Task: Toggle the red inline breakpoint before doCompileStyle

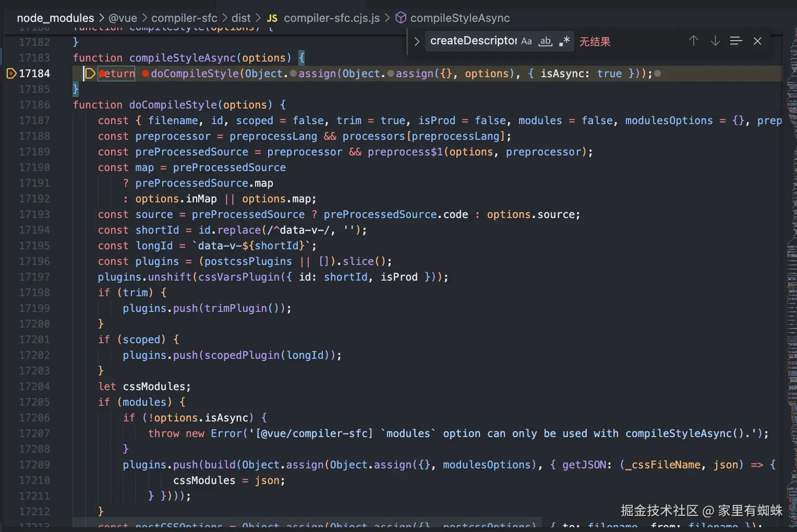Action: click(x=146, y=74)
